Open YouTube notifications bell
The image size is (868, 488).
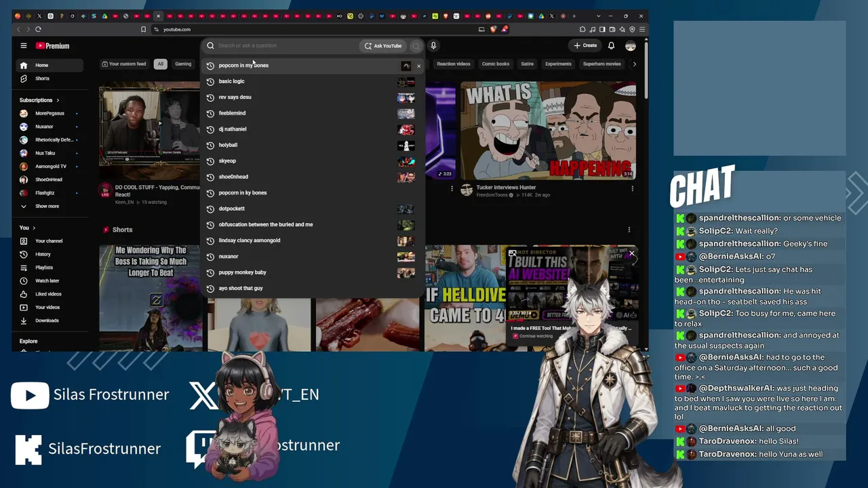click(x=611, y=46)
